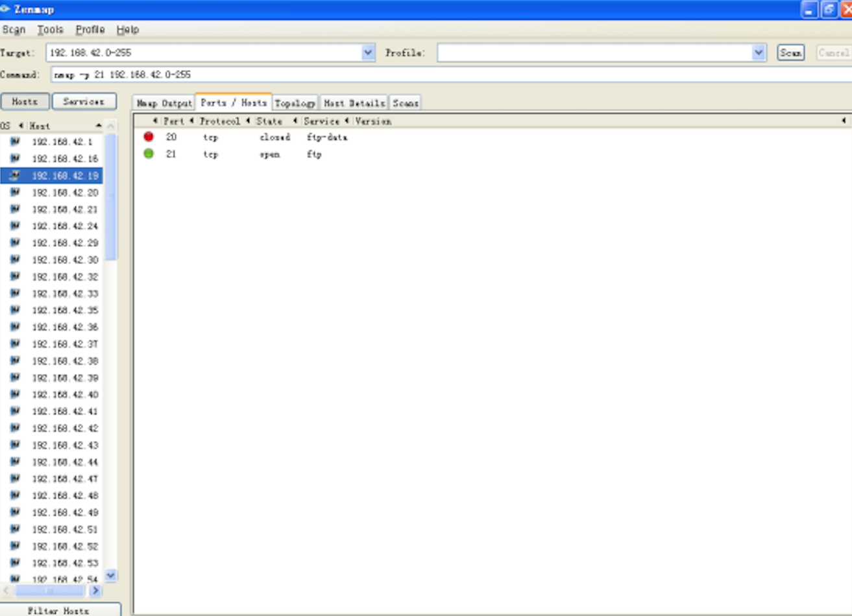The image size is (852, 616).
Task: Open the Tools menu
Action: 50,30
